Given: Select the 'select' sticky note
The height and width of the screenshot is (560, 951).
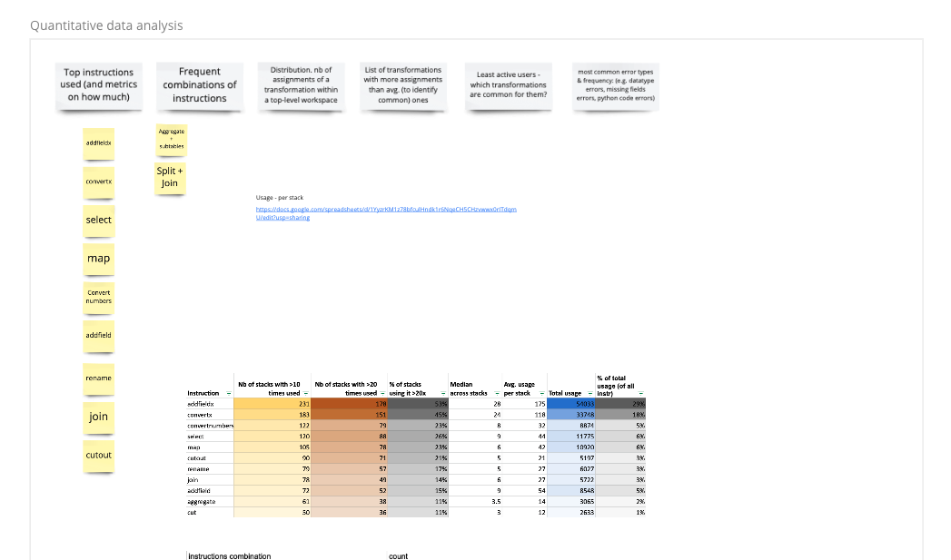Looking at the screenshot, I should point(99,220).
